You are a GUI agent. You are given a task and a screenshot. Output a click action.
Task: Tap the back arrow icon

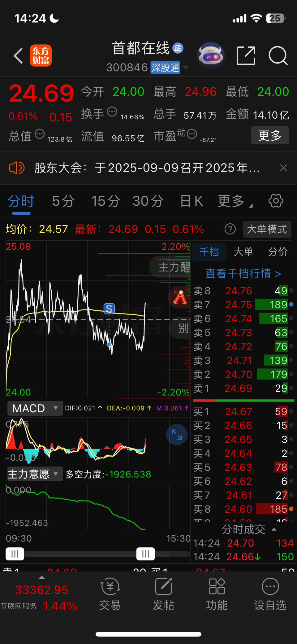pos(19,56)
